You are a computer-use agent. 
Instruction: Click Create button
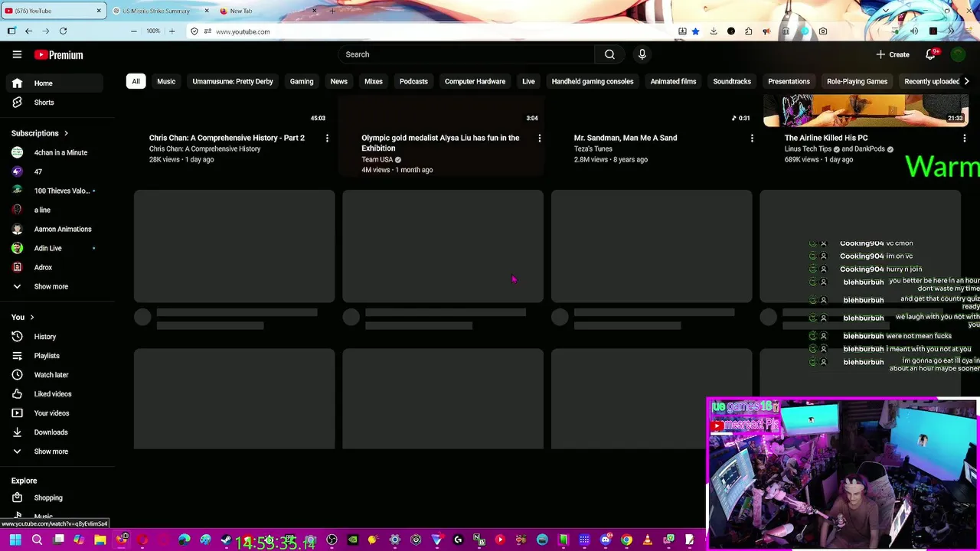893,54
